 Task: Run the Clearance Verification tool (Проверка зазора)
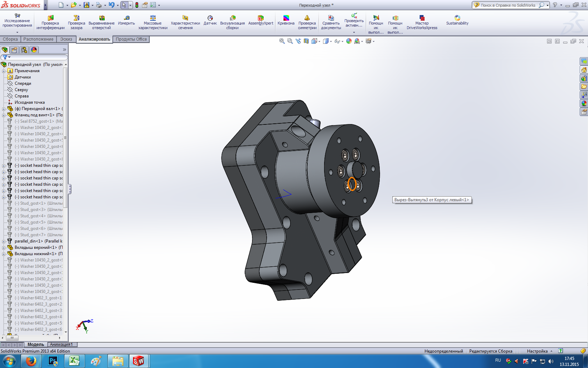[76, 22]
